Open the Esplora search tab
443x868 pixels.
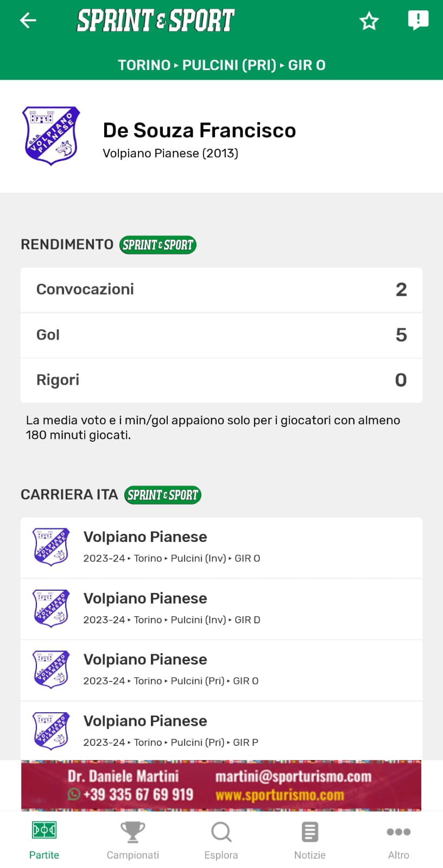pos(221,840)
